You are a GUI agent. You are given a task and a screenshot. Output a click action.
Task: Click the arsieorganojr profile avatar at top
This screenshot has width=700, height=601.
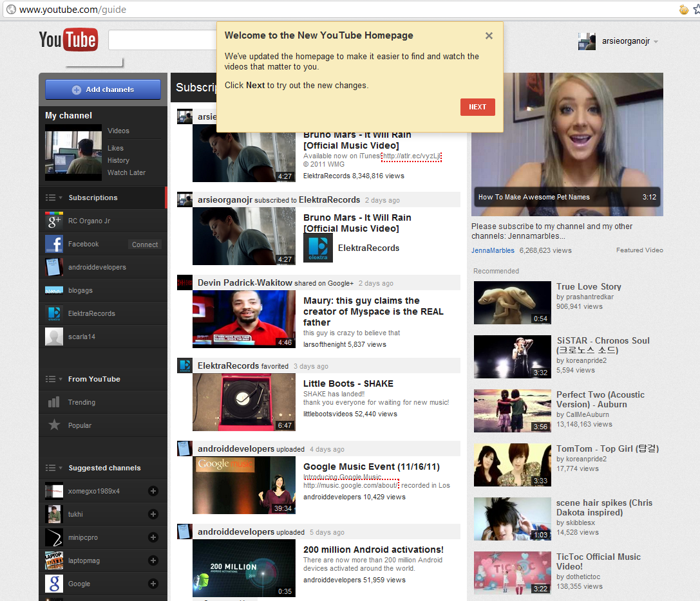tap(587, 41)
